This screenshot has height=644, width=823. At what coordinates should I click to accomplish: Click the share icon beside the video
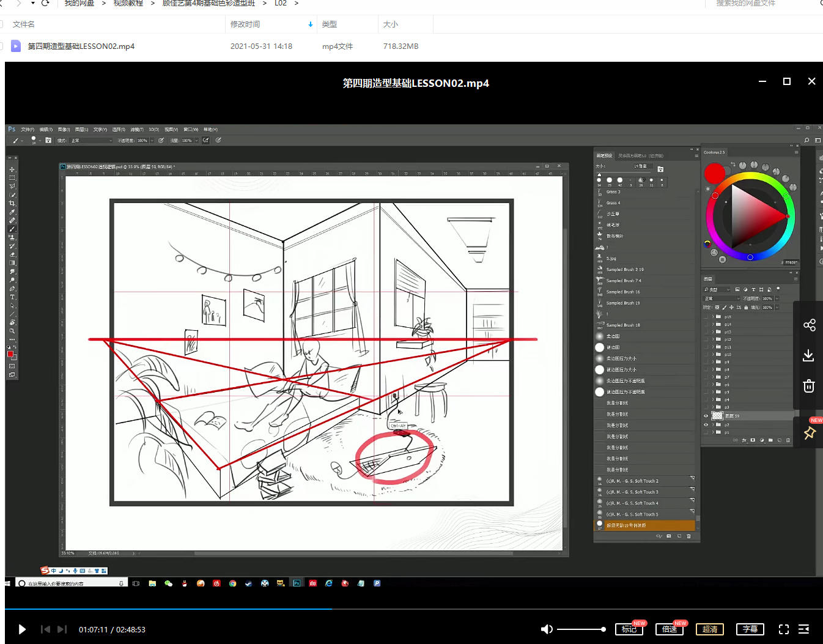809,325
